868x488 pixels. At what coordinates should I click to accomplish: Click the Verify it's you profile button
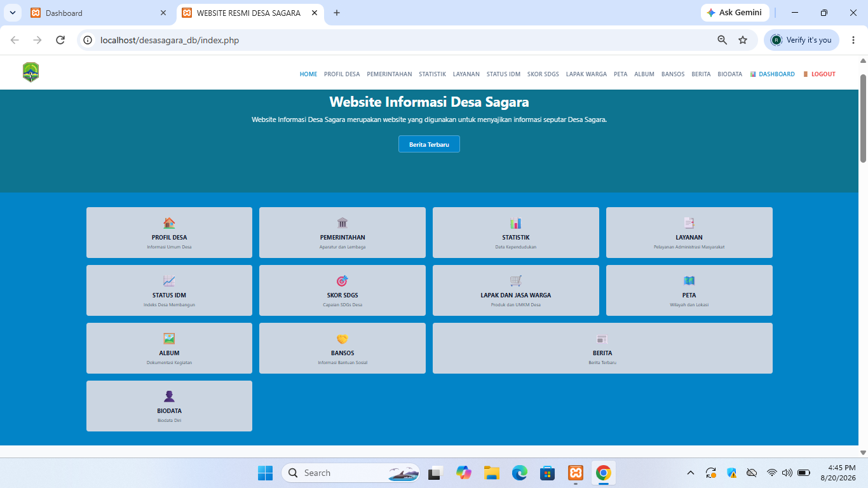(801, 40)
